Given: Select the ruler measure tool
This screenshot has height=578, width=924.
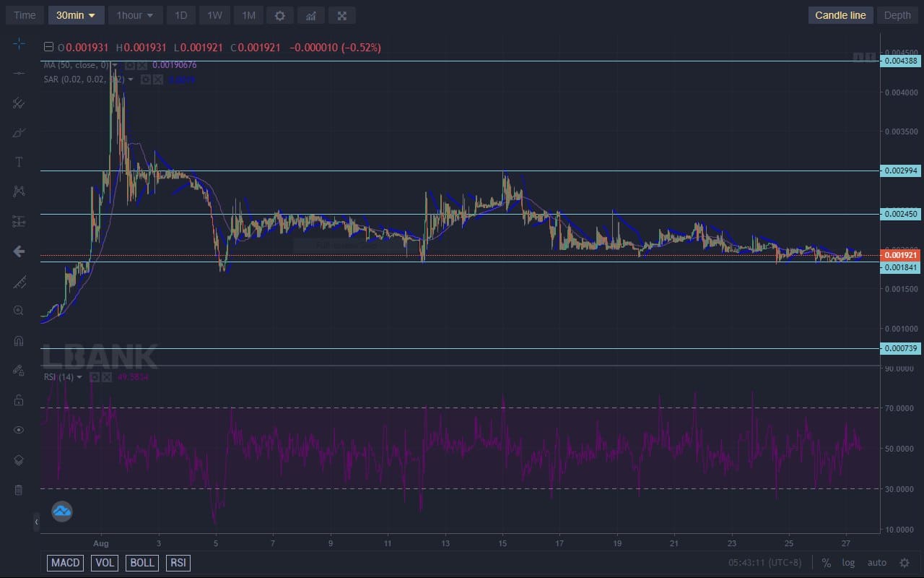Looking at the screenshot, I should (19, 281).
